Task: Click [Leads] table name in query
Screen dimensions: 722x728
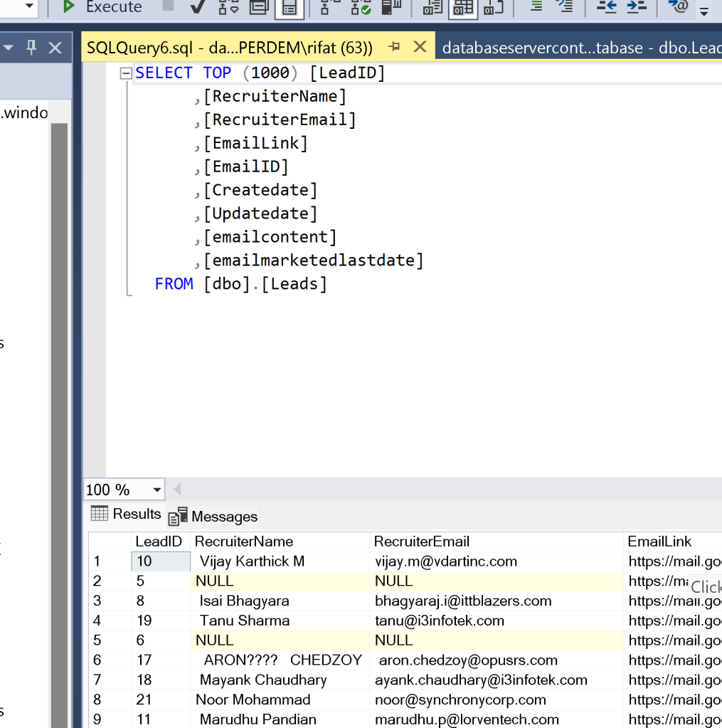Action: 294,284
